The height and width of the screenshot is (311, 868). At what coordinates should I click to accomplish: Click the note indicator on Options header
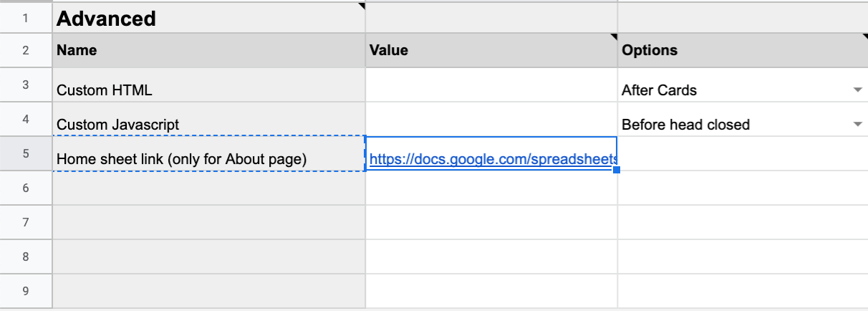click(864, 37)
